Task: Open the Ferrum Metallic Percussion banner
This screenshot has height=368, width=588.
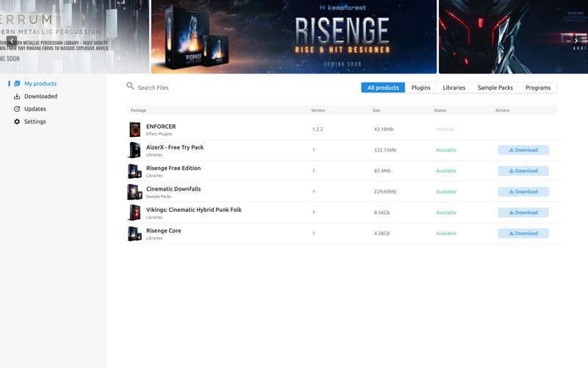Action: point(74,36)
